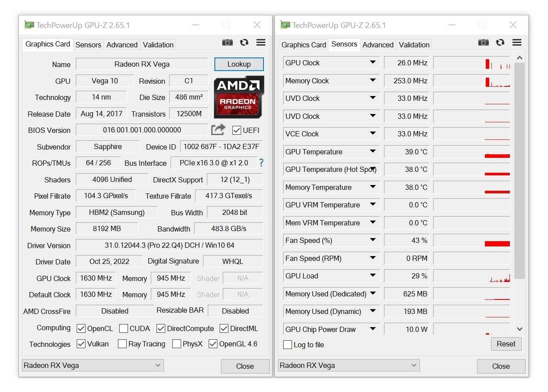Open the Memory Temperature sensor dropdown
This screenshot has width=548, height=392.
click(x=373, y=187)
